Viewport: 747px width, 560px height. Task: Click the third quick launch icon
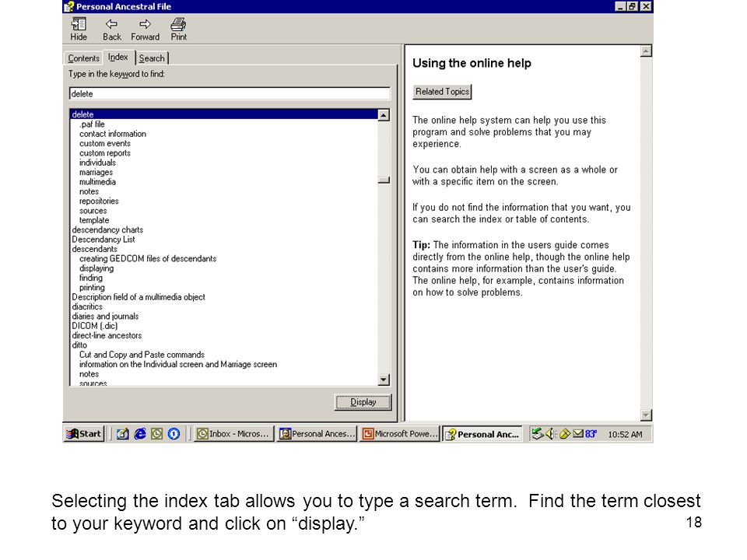156,434
